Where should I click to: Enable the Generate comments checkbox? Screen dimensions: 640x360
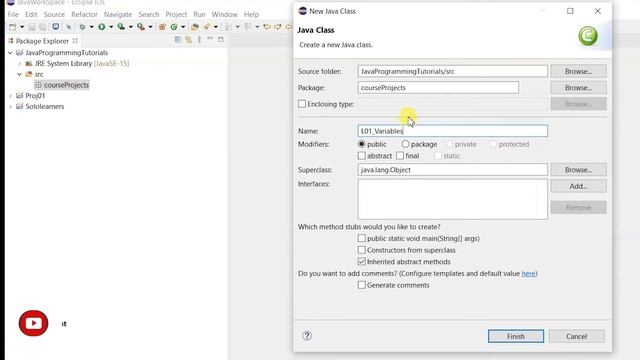pos(362,285)
